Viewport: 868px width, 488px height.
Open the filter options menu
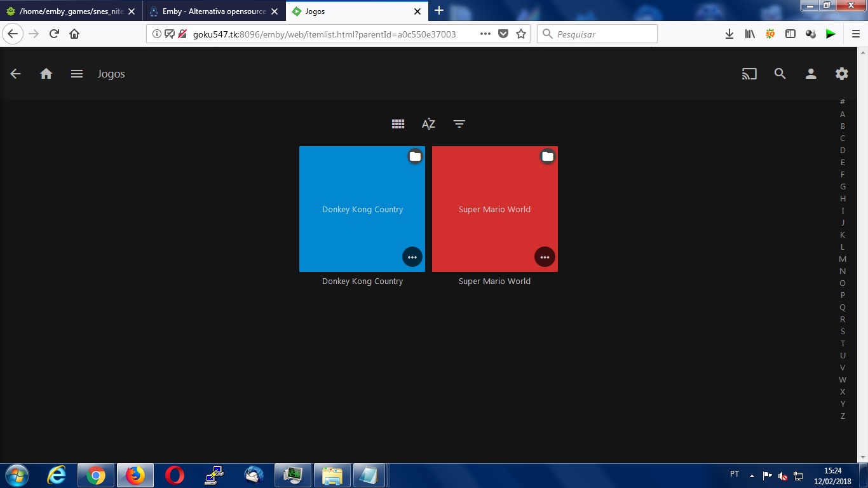click(459, 124)
